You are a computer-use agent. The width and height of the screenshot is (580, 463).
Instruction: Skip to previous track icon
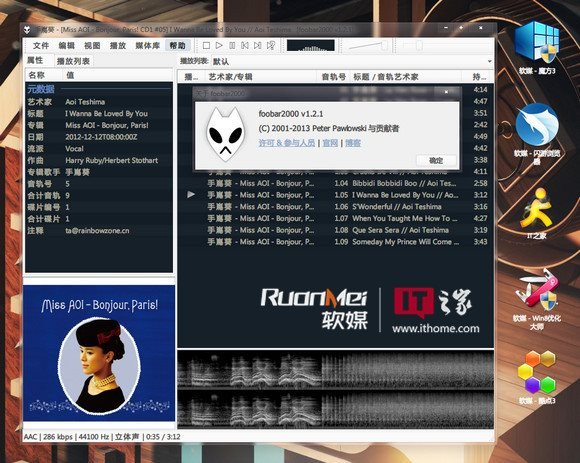[245, 45]
